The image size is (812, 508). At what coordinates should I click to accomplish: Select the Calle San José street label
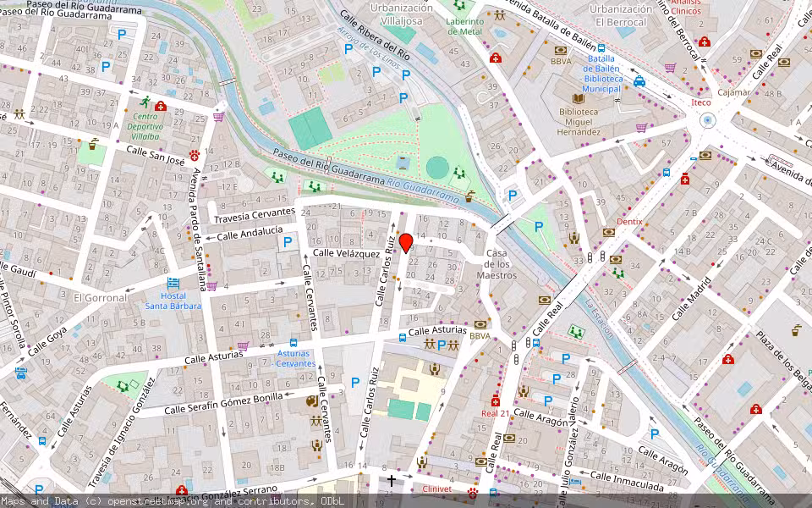point(156,156)
